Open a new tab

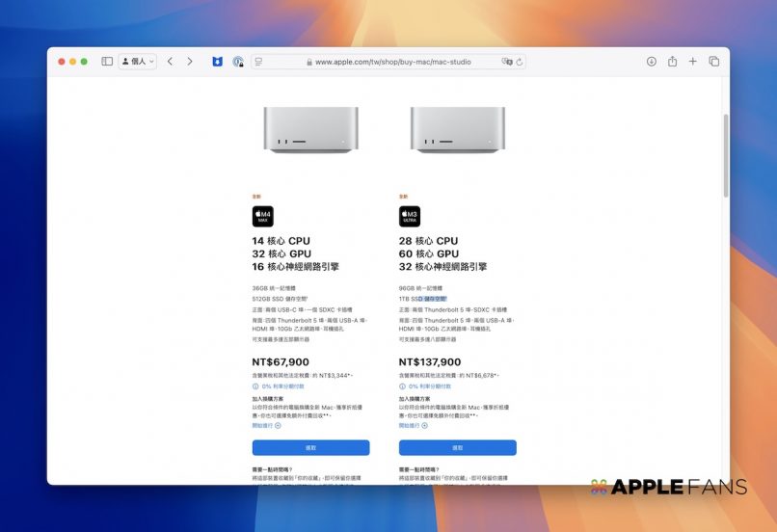click(x=693, y=62)
